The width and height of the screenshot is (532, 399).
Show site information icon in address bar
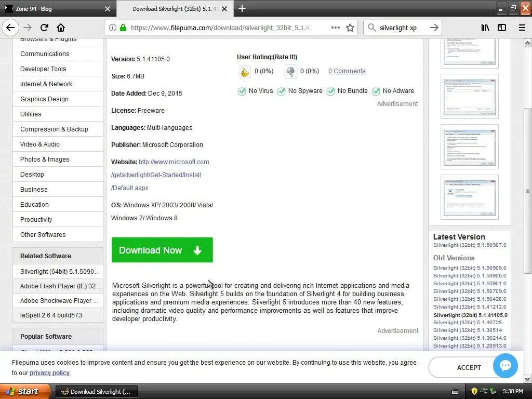(x=113, y=28)
